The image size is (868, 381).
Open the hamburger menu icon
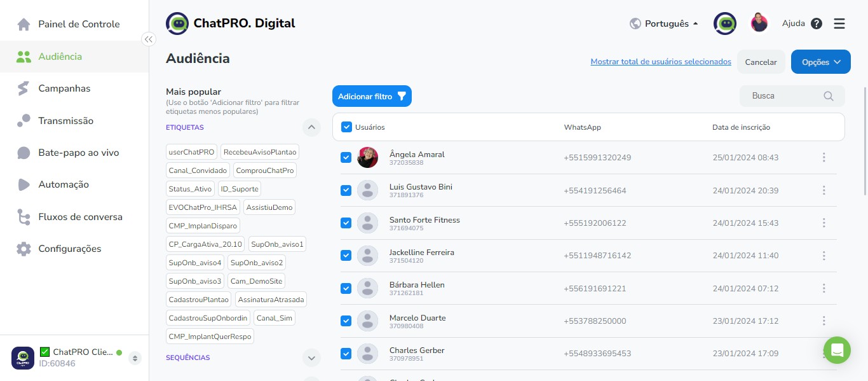pos(839,24)
